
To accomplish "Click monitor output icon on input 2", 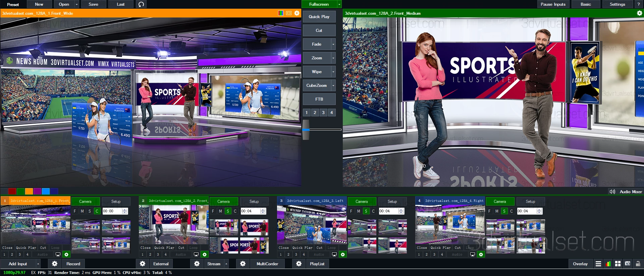I will (196, 255).
